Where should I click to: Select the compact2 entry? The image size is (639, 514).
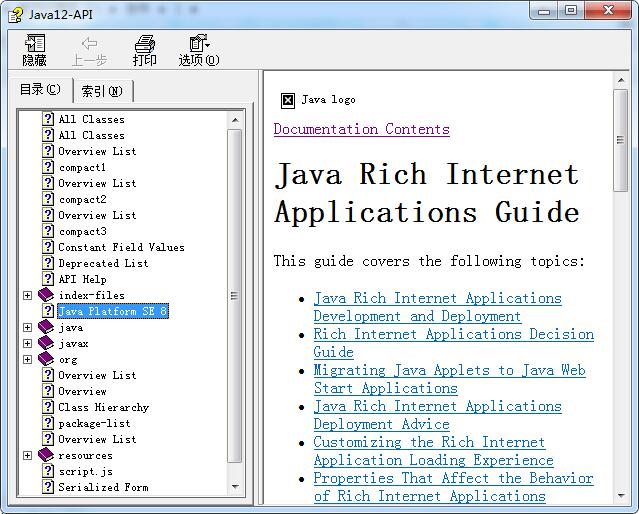[83, 199]
